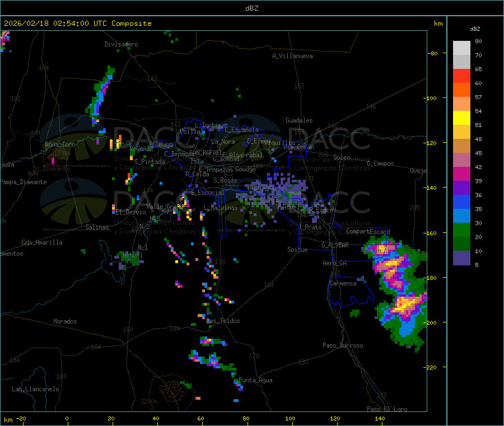Click the 'dBZ' title at the top center
Screen dimensions: 504x426
251,8
